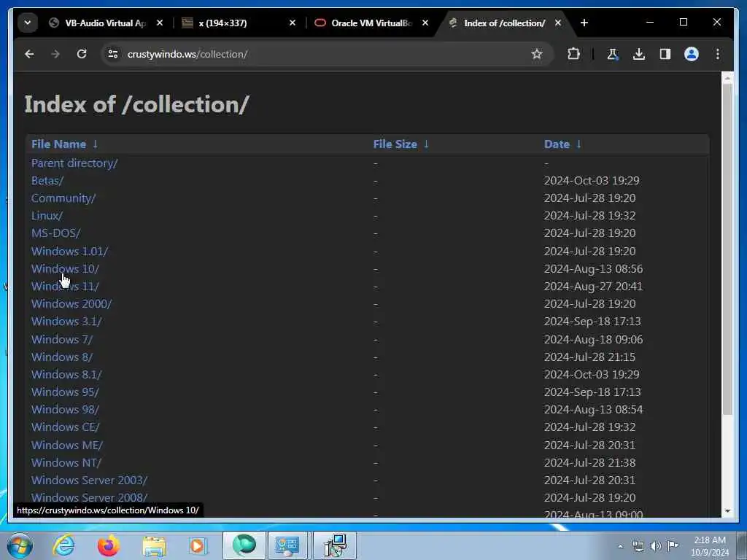Click the address bar URL field
This screenshot has width=747, height=560.
[324, 54]
